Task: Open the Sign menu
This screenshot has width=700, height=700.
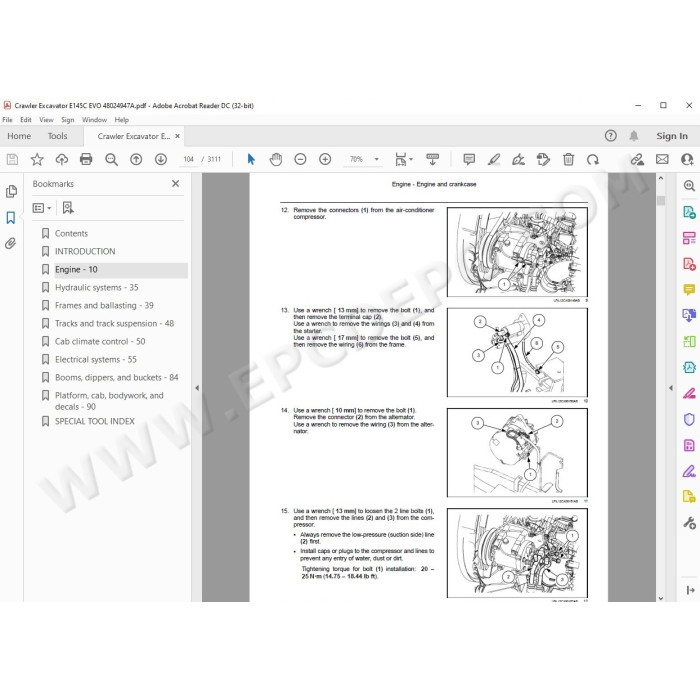Action: coord(68,120)
